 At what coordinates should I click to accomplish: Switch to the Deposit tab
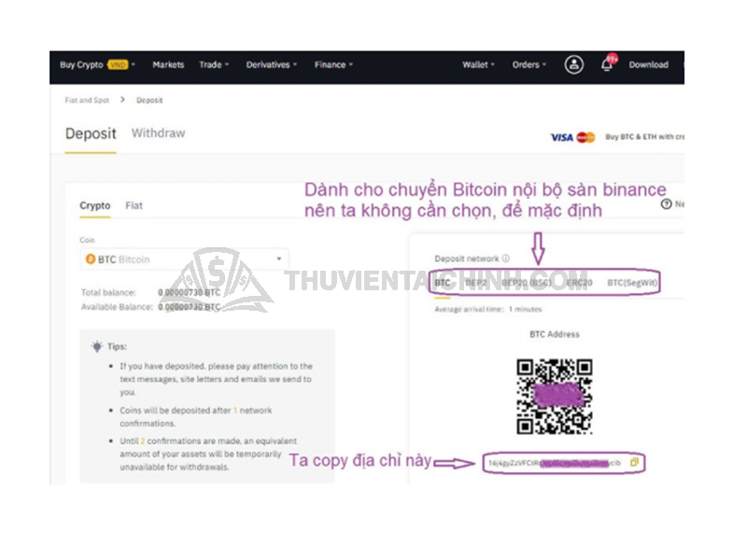point(91,133)
